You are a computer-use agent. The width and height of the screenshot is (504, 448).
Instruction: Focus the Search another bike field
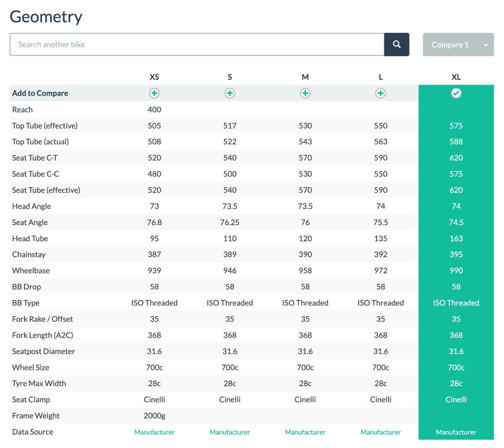tap(197, 44)
